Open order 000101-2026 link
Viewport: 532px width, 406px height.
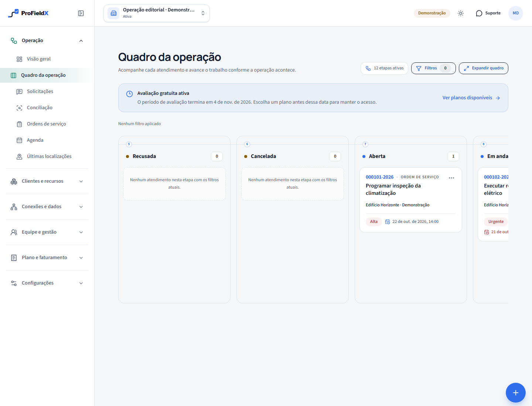379,177
